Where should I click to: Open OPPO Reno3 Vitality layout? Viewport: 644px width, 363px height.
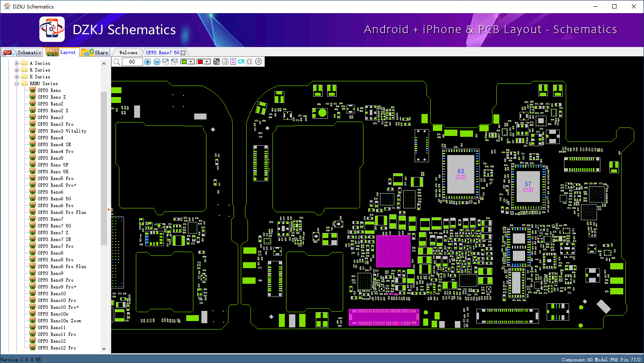[x=62, y=131]
